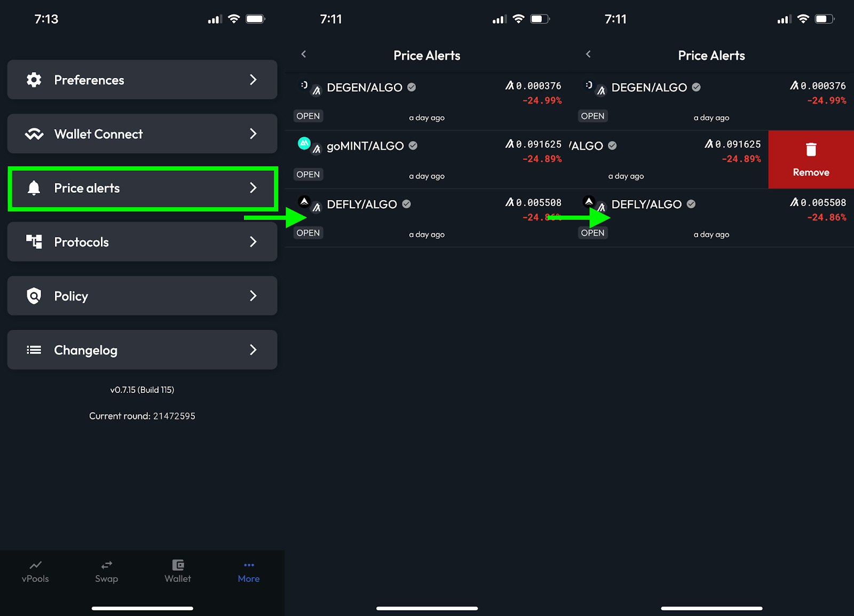Go back from right Price Alerts screen

point(588,54)
